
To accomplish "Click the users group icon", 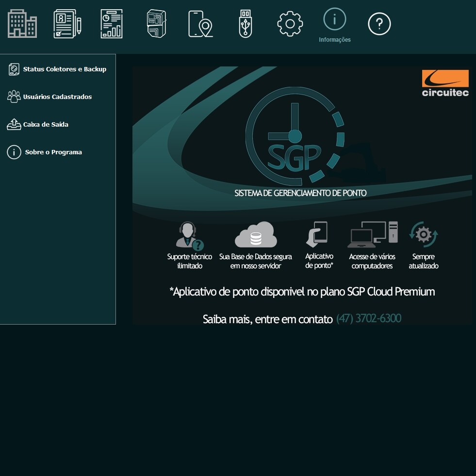I will tap(14, 97).
